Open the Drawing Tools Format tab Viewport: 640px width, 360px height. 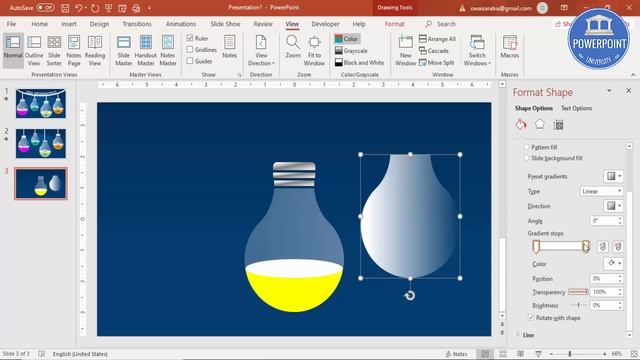(394, 24)
